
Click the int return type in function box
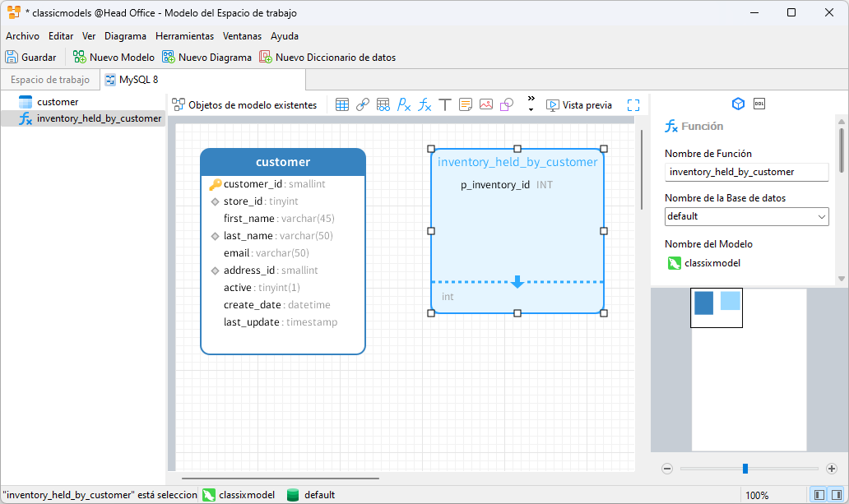pyautogui.click(x=448, y=297)
